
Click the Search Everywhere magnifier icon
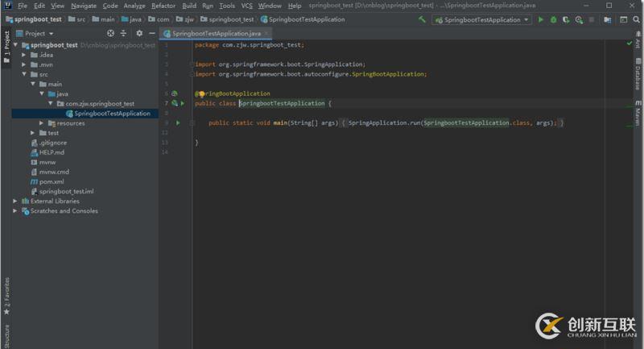tap(636, 19)
